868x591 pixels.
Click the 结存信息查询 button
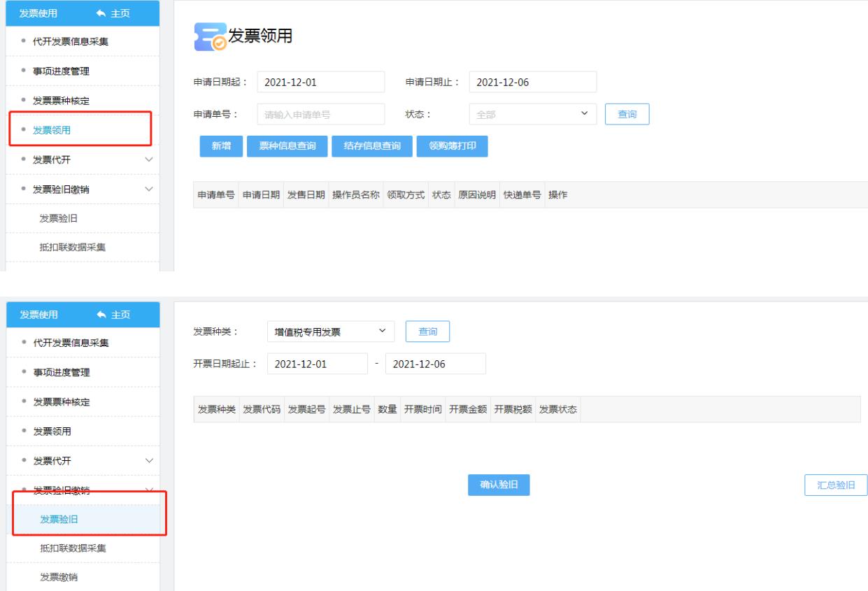tap(372, 146)
